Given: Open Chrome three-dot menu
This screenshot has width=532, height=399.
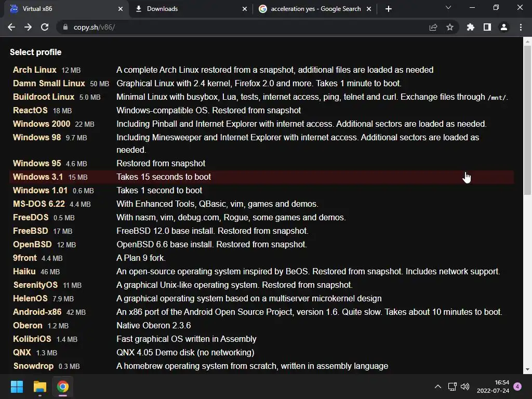Looking at the screenshot, I should 521,27.
